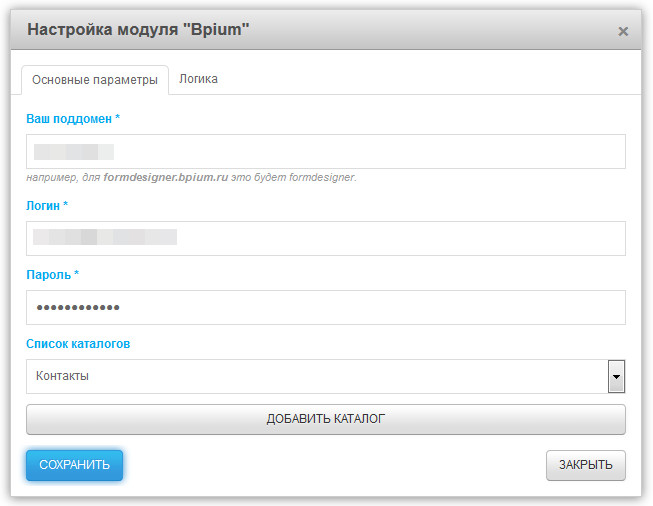The image size is (653, 506).
Task: Switch to the Логика tab
Action: pyautogui.click(x=198, y=79)
